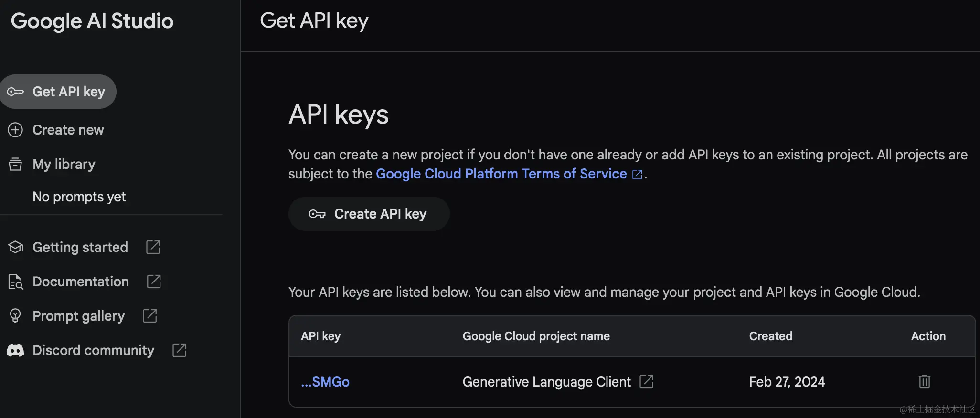Open external link icon next to Prompt gallery
This screenshot has height=418, width=980.
point(150,316)
